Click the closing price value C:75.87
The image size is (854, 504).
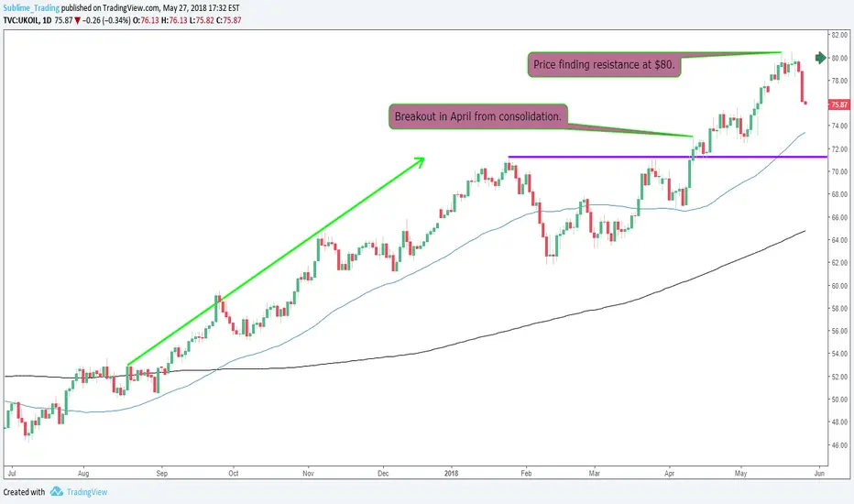click(x=229, y=20)
